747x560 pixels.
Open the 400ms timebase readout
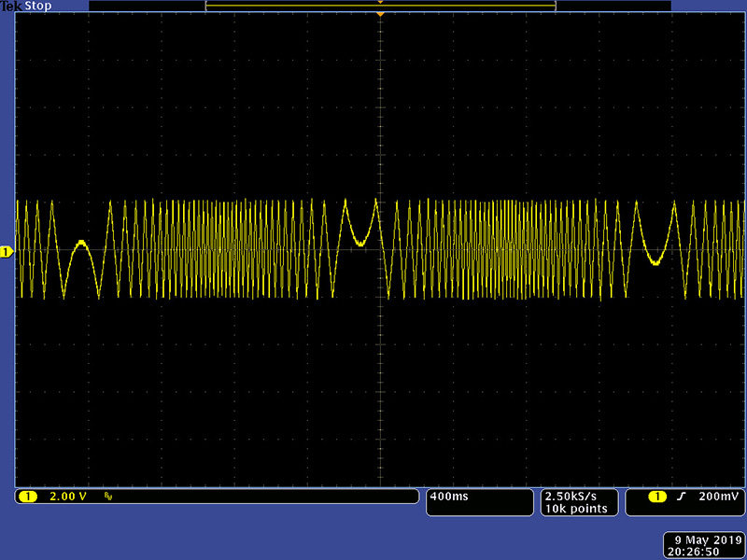point(448,497)
